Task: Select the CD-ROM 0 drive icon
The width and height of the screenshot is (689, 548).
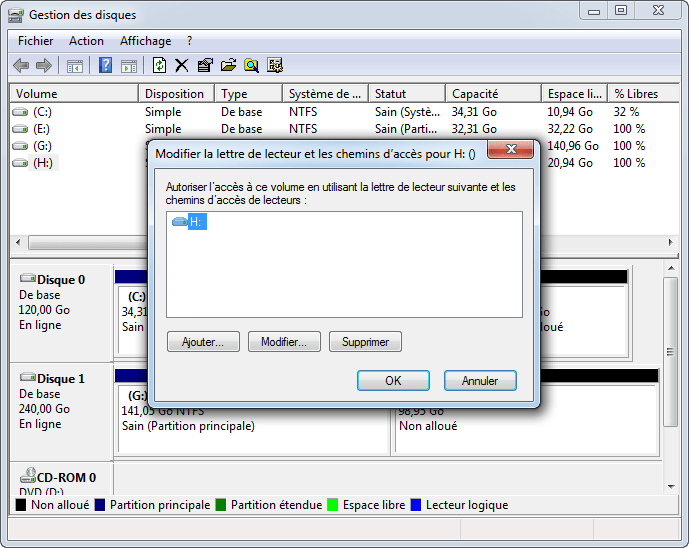Action: 28,475
